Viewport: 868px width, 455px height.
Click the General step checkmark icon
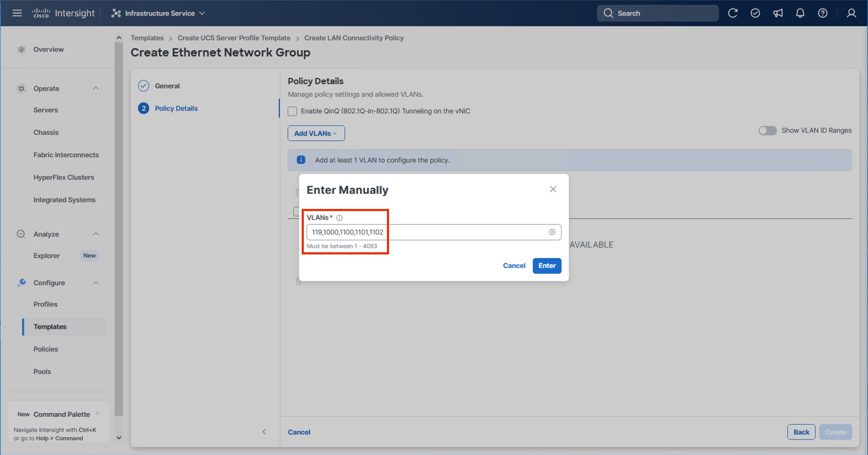(143, 86)
